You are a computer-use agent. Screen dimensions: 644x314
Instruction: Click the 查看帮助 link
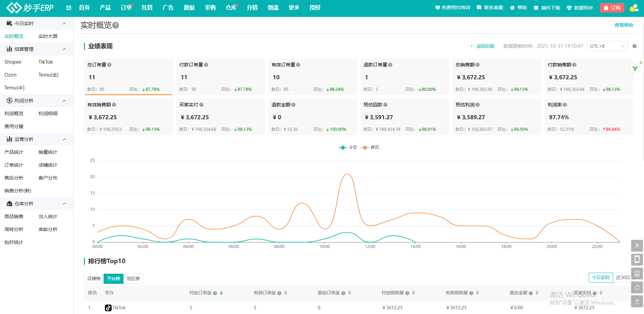point(624,25)
